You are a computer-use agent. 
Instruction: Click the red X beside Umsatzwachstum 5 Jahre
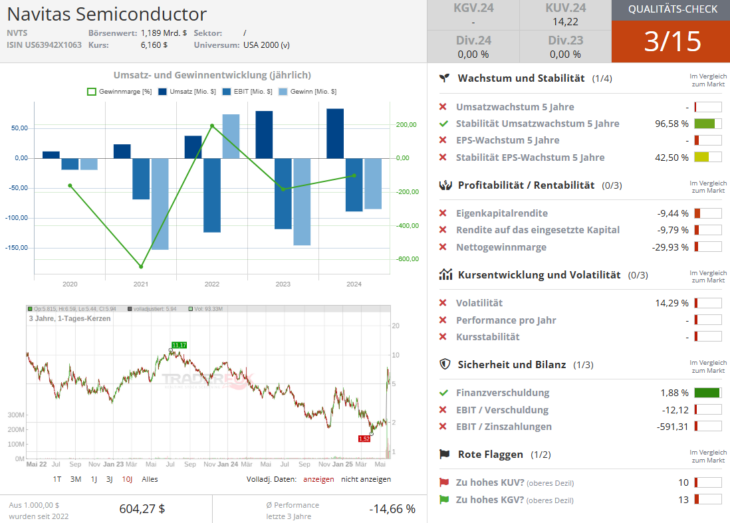coord(443,107)
